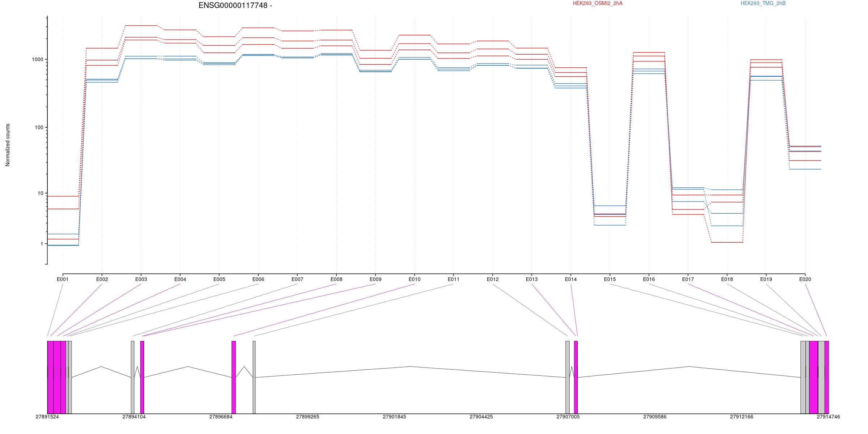Click gray exon block right of 27896684 magenta exon

[254, 377]
